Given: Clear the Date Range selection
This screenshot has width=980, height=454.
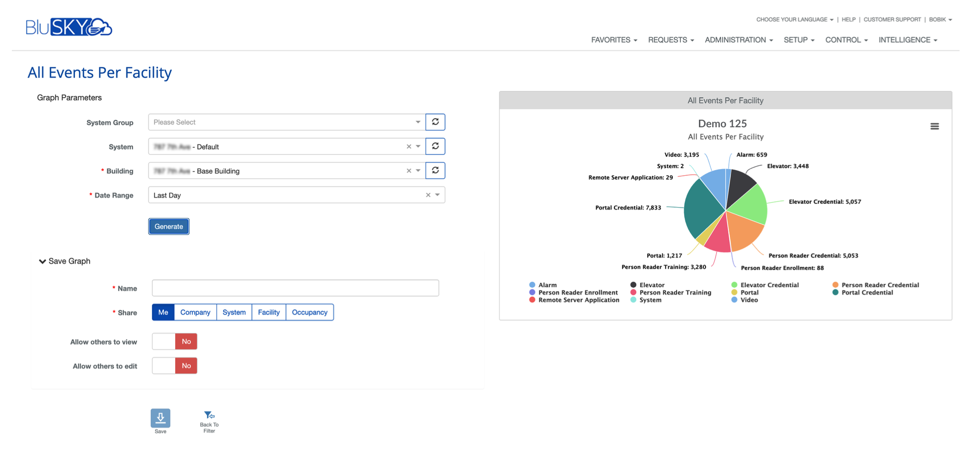Looking at the screenshot, I should [x=429, y=195].
